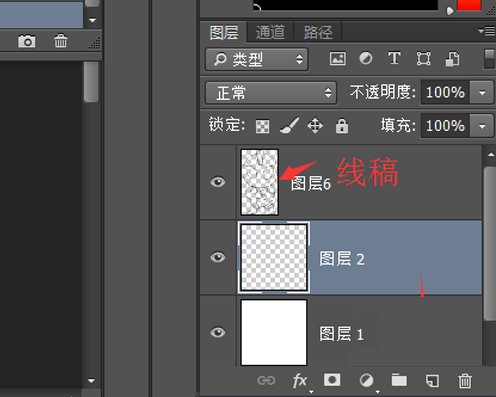
Task: Switch to the 路径 tab
Action: tap(318, 32)
